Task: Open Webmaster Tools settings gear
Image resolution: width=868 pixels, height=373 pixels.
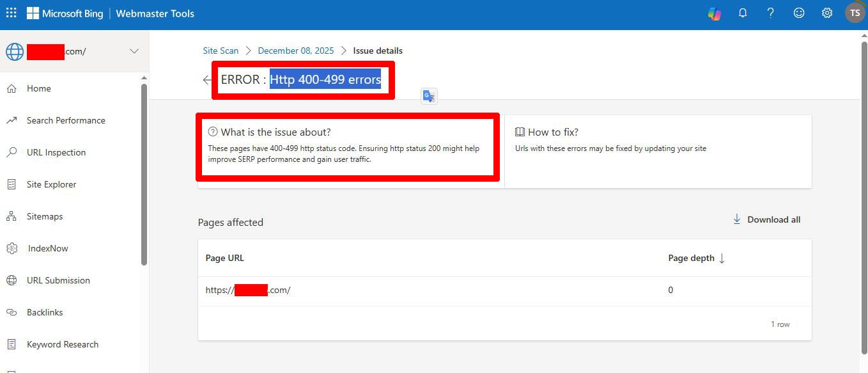Action: [826, 13]
